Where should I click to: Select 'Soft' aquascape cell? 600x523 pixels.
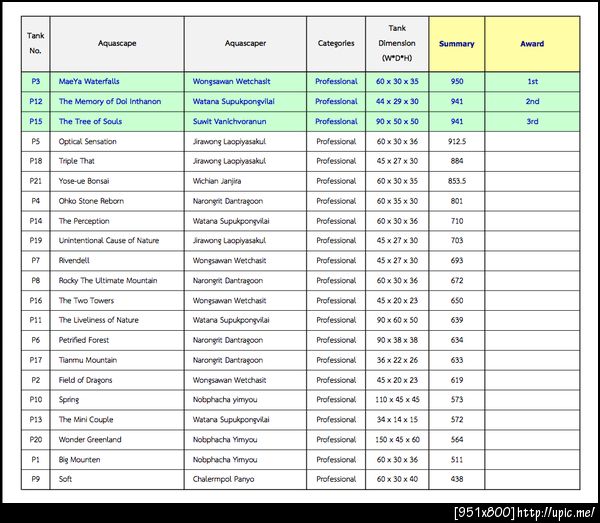117,479
